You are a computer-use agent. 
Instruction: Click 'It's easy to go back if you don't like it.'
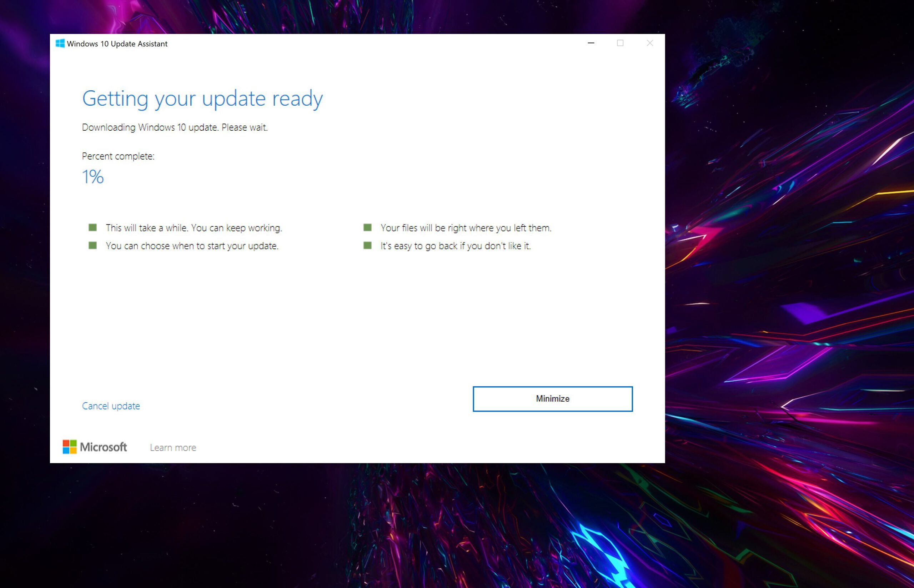point(456,246)
